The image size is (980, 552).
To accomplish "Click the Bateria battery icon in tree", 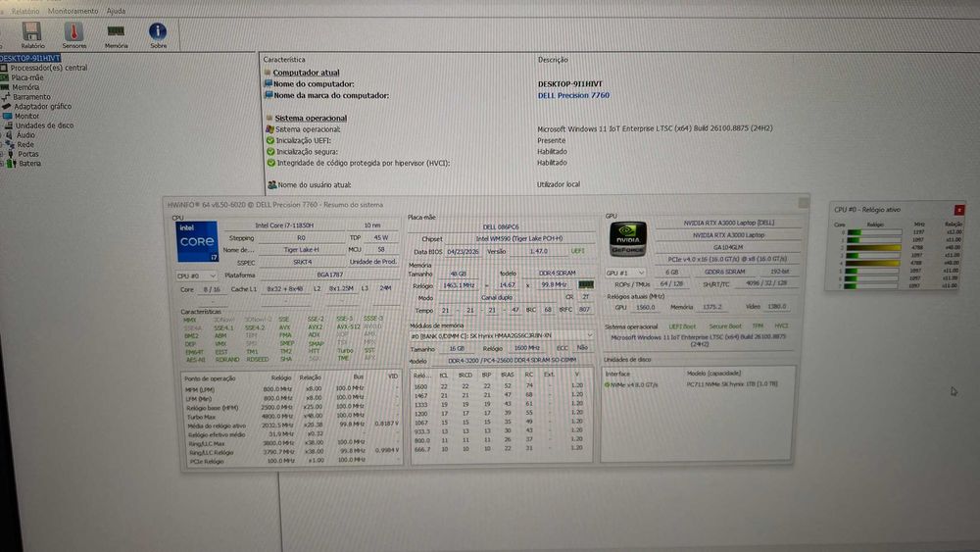I will coord(11,163).
